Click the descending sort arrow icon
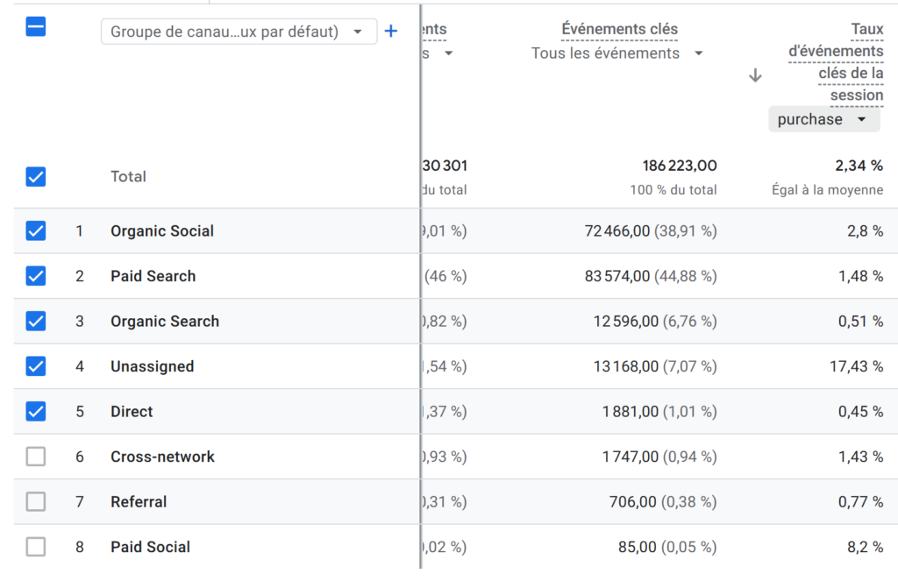The height and width of the screenshot is (588, 898). tap(754, 75)
